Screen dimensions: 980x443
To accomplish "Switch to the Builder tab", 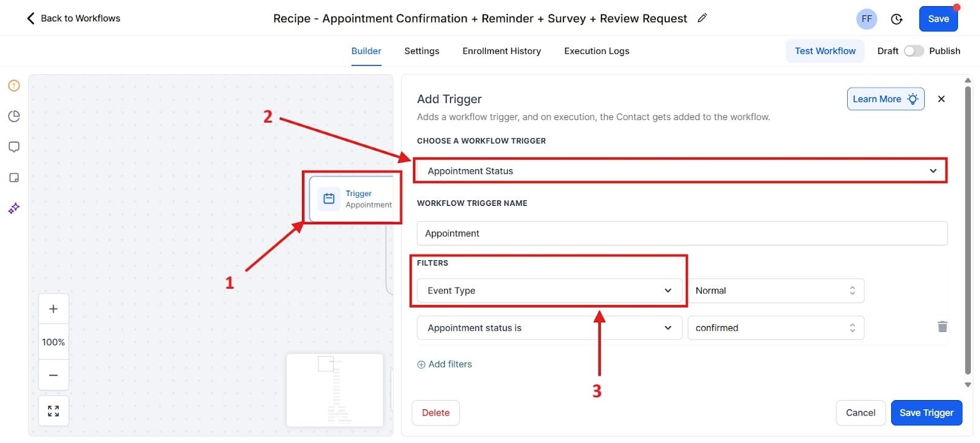I will [x=366, y=51].
